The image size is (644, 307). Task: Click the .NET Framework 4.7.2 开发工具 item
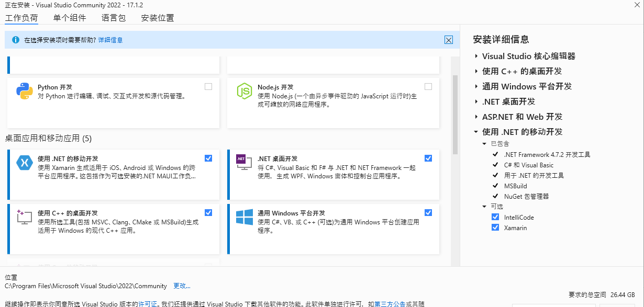coord(547,154)
